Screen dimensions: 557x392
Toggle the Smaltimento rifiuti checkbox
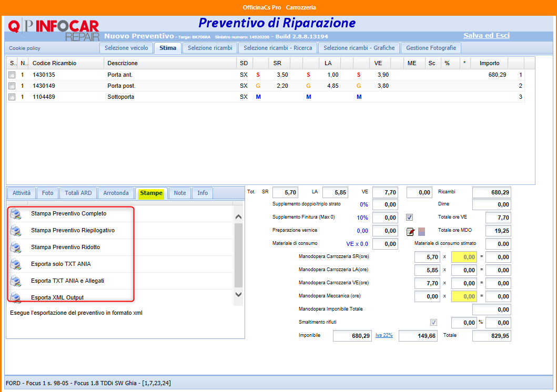pyautogui.click(x=434, y=323)
